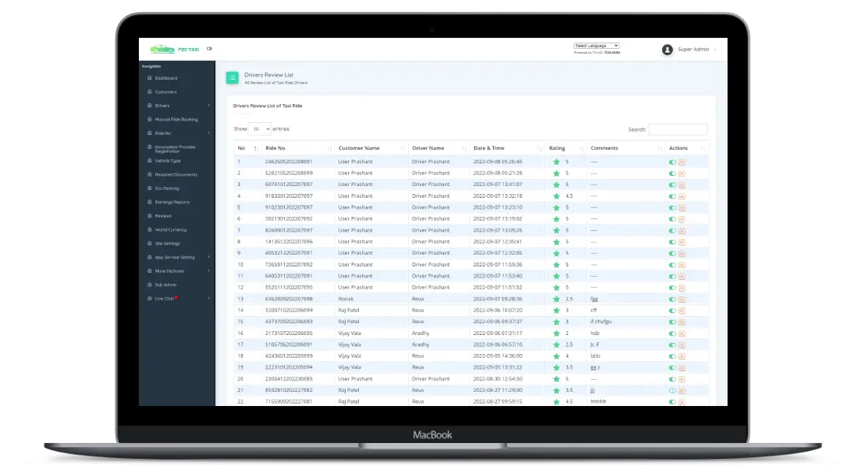Click the green list icon beside Drivers Review List
868x473 pixels.
[232, 78]
